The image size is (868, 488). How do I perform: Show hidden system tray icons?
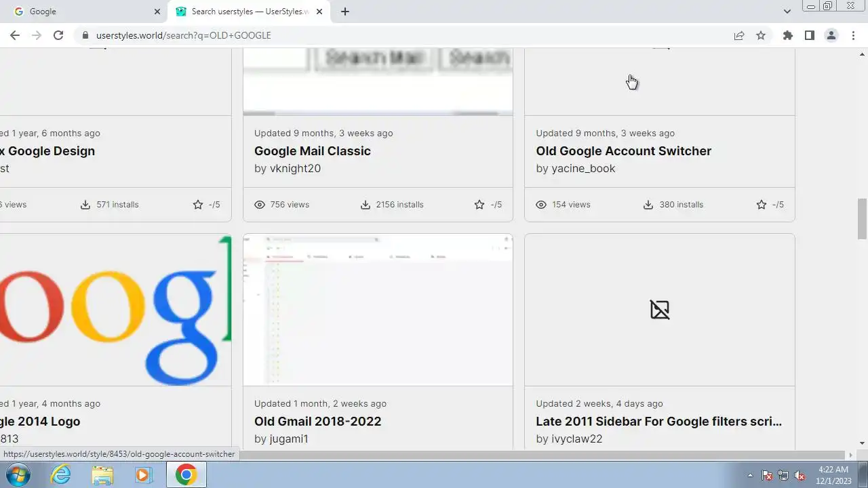750,475
